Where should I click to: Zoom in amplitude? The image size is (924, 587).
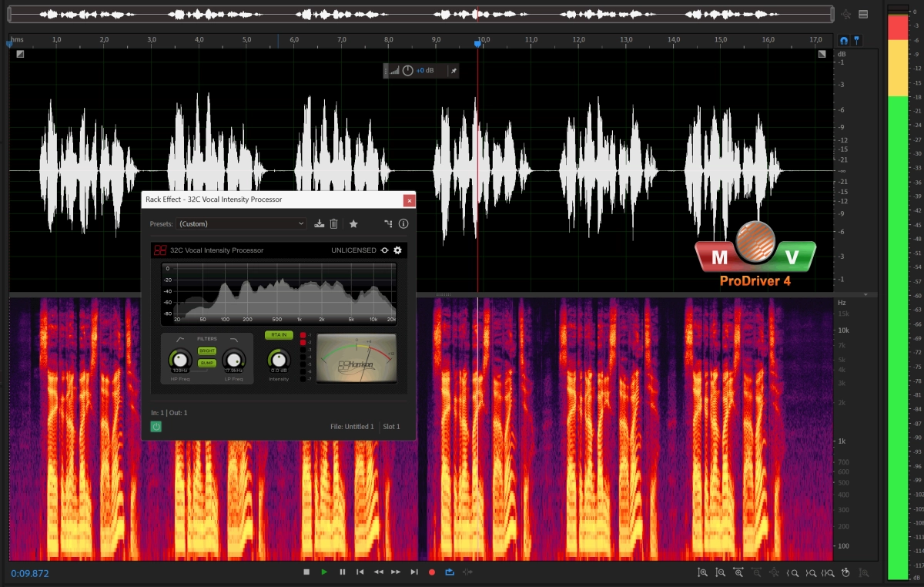[703, 572]
